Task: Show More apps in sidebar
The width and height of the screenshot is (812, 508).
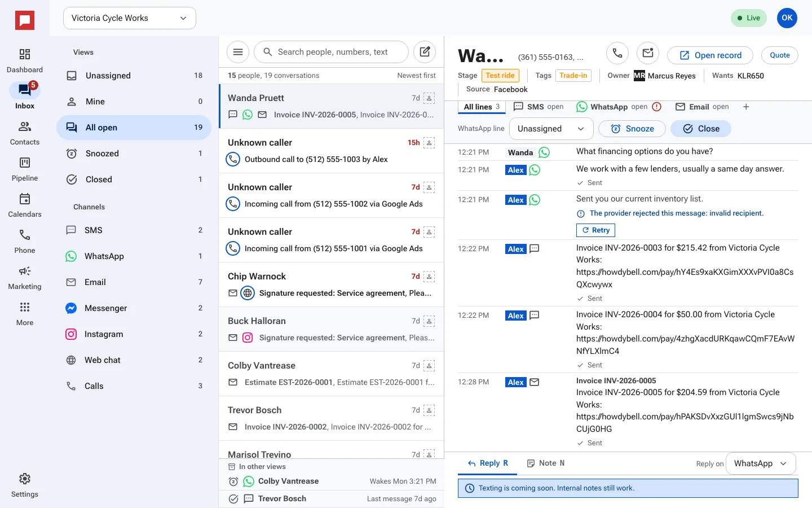Action: click(x=25, y=314)
